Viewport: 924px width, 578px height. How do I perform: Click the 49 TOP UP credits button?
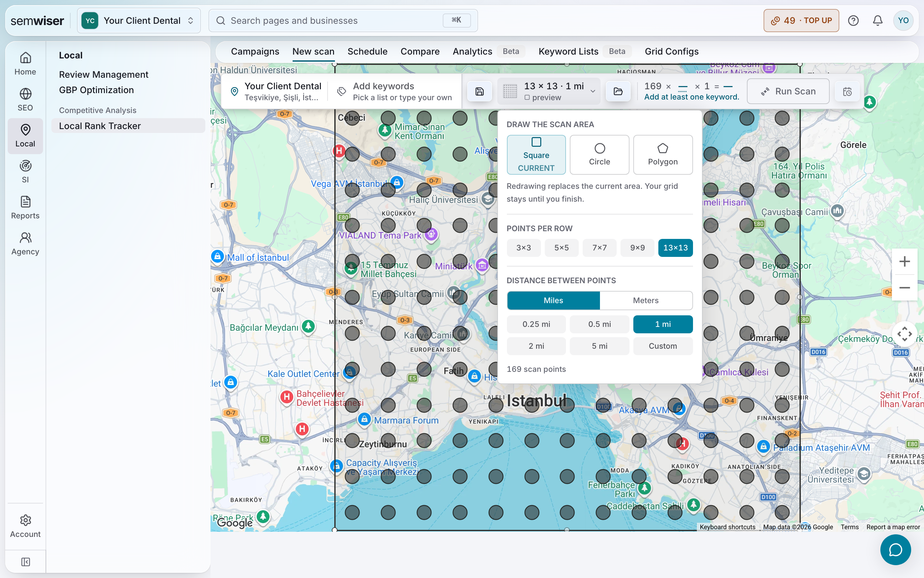point(801,21)
